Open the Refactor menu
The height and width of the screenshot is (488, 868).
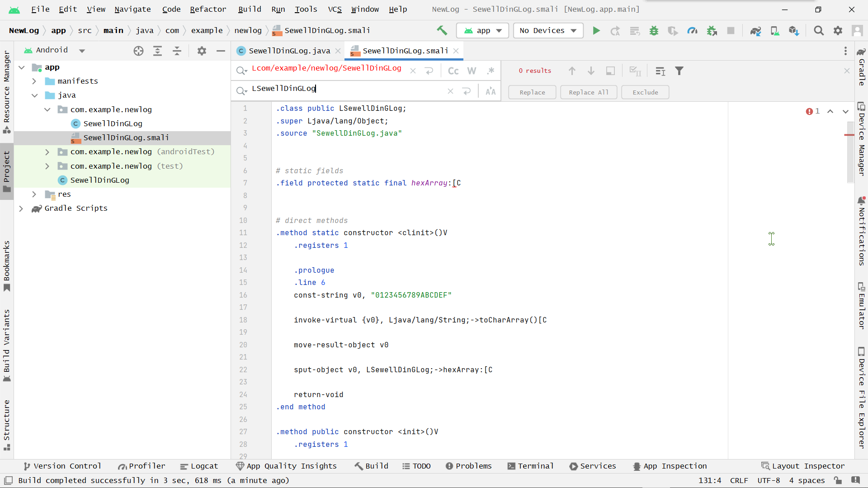[208, 9]
